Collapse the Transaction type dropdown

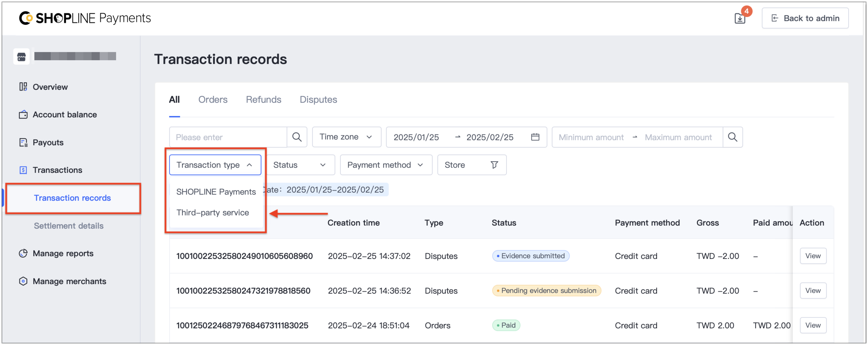coord(215,165)
